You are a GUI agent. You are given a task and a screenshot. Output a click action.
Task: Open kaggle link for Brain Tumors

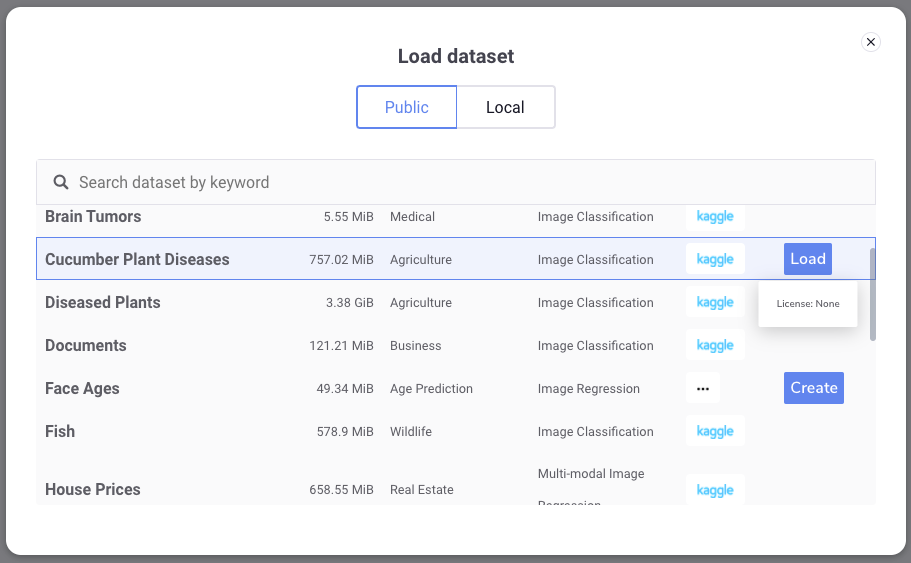(715, 217)
